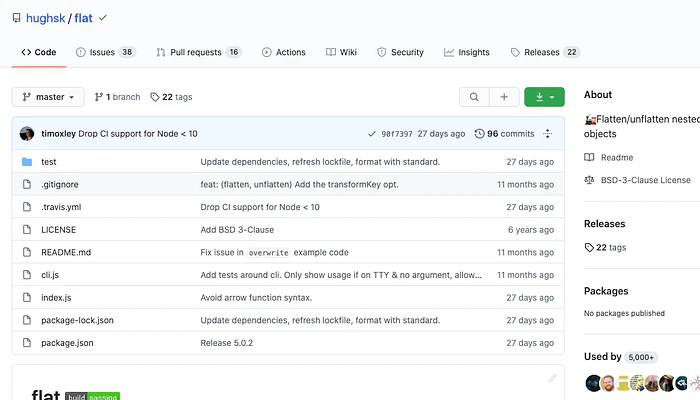View the Insights tab

[467, 52]
